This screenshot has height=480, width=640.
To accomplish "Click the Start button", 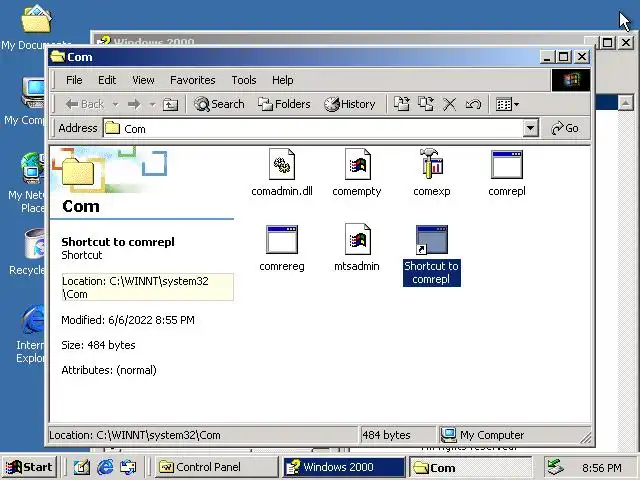I will click(29, 467).
